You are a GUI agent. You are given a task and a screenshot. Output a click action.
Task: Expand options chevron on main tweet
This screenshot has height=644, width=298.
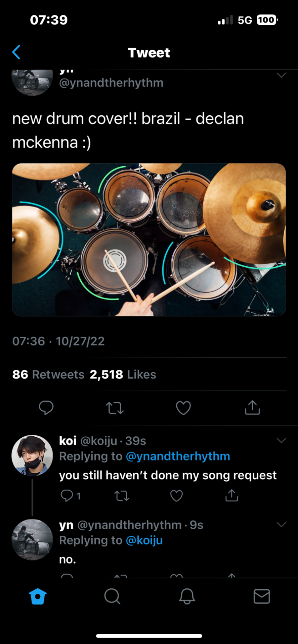pyautogui.click(x=281, y=75)
